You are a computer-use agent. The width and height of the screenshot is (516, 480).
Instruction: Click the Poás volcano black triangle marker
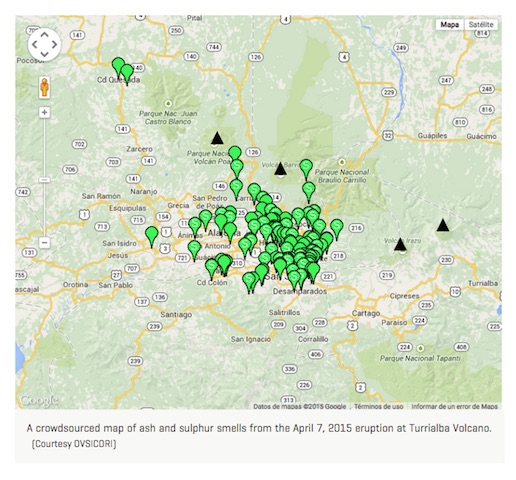(217, 138)
